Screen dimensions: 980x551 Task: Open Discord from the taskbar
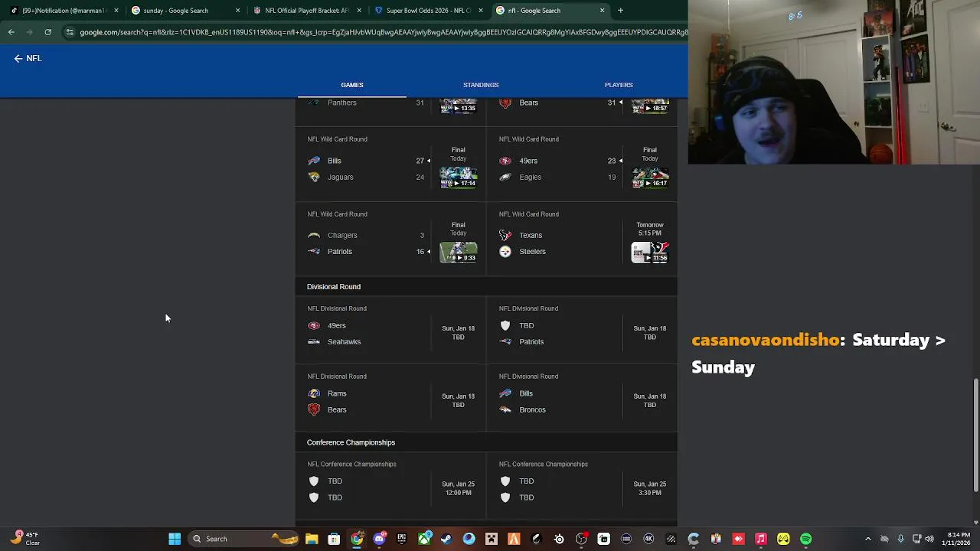[x=379, y=539]
